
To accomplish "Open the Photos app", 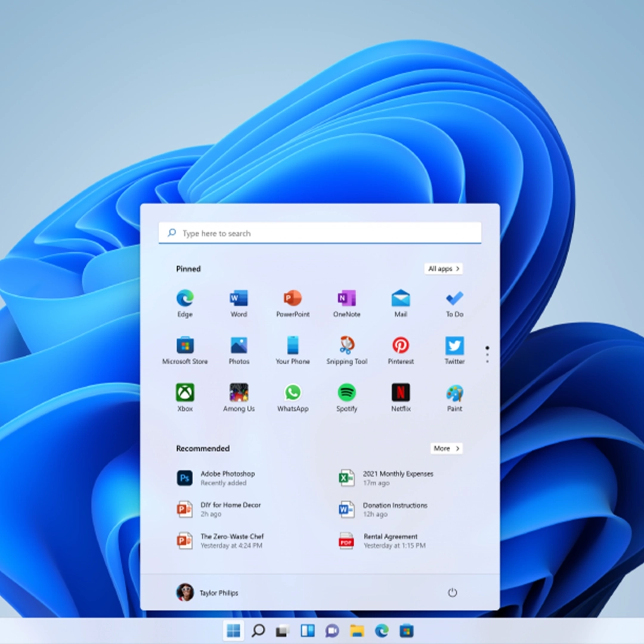I will coord(239,351).
